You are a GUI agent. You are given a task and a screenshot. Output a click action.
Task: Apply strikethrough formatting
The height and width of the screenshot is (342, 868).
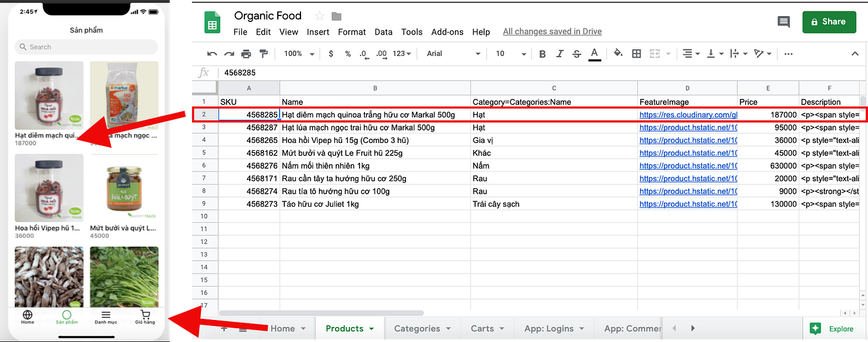pyautogui.click(x=576, y=54)
